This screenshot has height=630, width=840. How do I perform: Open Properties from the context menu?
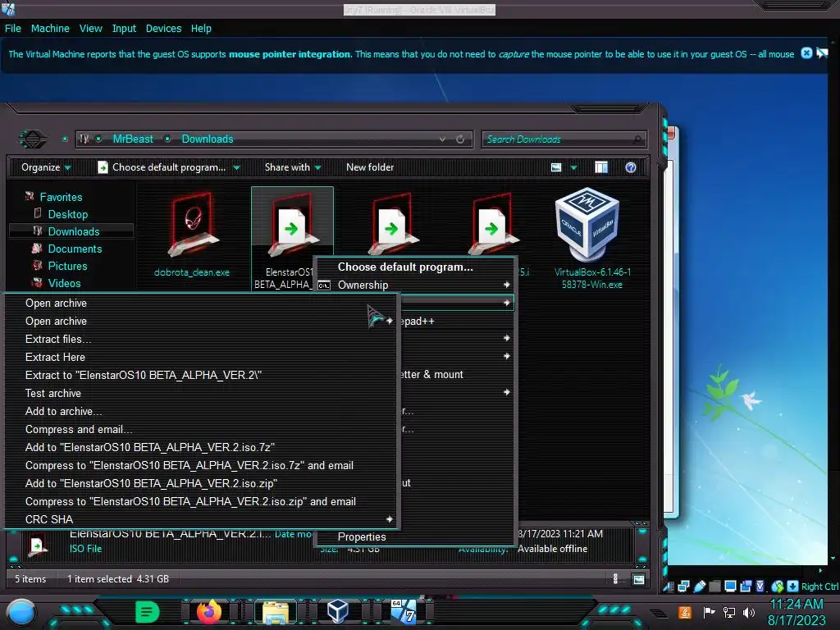(362, 536)
